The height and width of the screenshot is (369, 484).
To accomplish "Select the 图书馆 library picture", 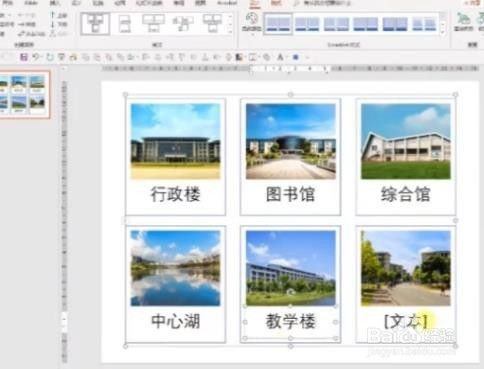I will click(x=291, y=141).
